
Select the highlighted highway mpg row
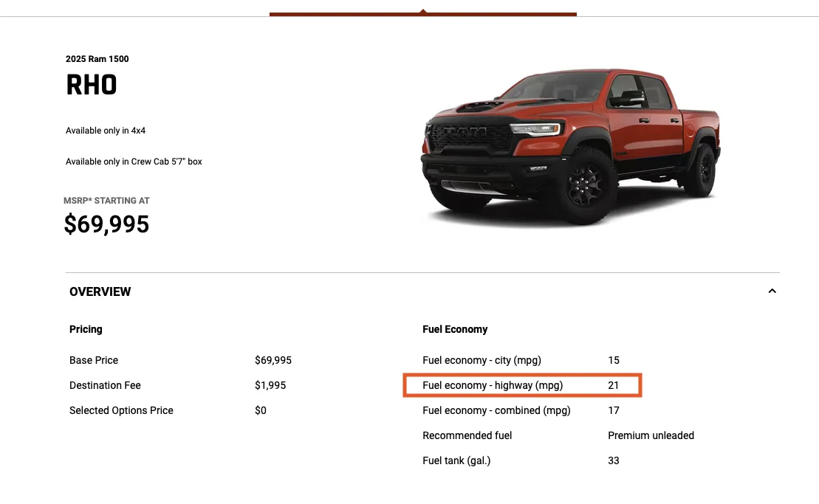coord(522,385)
